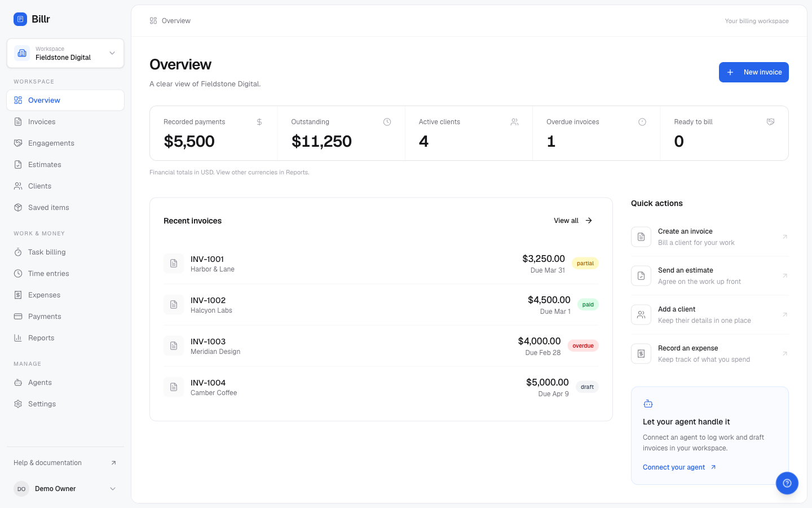The image size is (812, 508).
Task: Open Expenses in the sidebar
Action: pos(65,295)
